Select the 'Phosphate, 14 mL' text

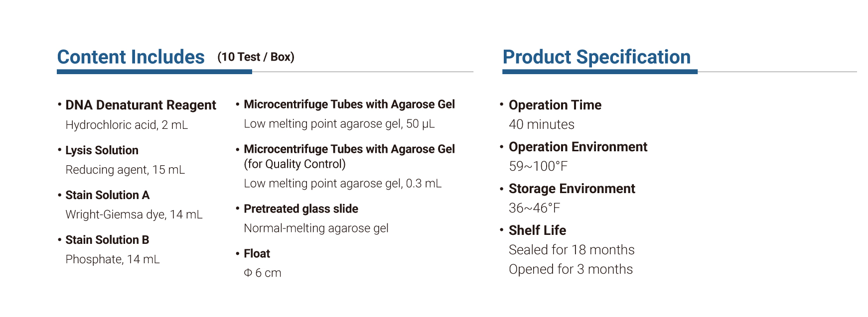pos(113,259)
